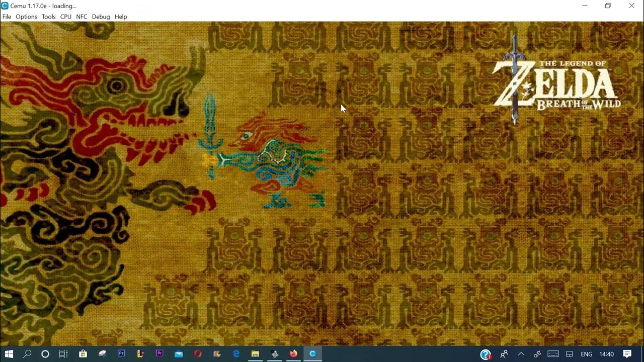Launch Microsoft Store from taskbar
This screenshot has height=362, width=644.
tap(83, 354)
